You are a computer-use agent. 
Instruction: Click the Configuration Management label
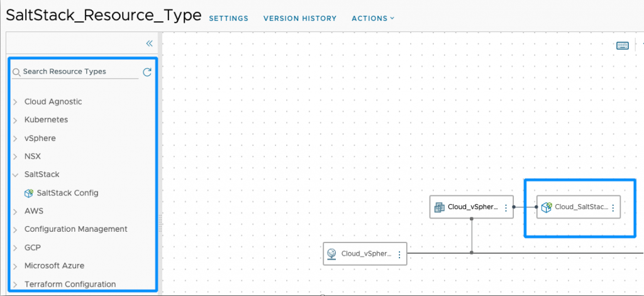click(76, 229)
